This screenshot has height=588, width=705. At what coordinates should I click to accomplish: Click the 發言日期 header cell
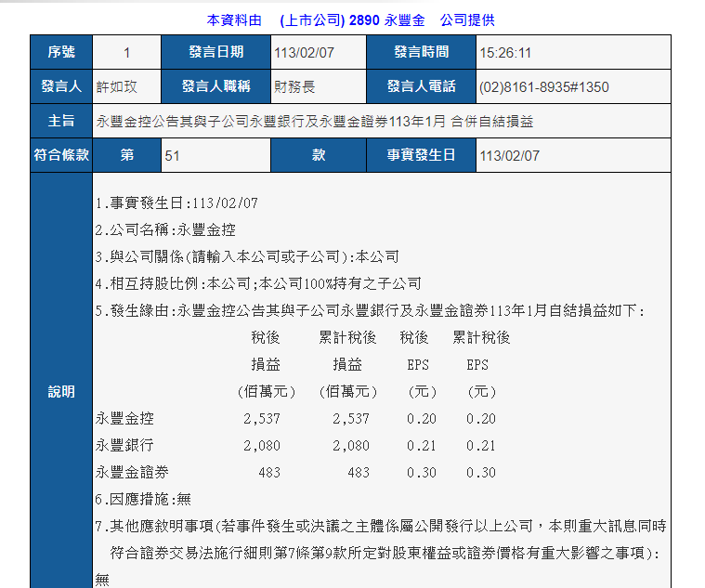tap(215, 52)
